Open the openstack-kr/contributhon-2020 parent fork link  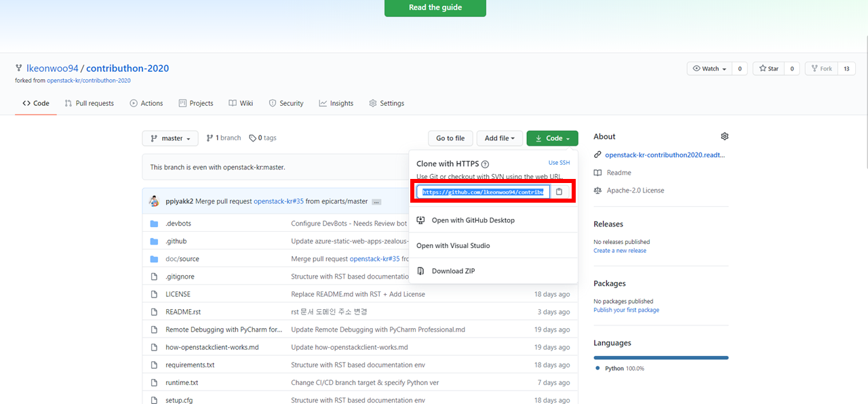point(89,81)
